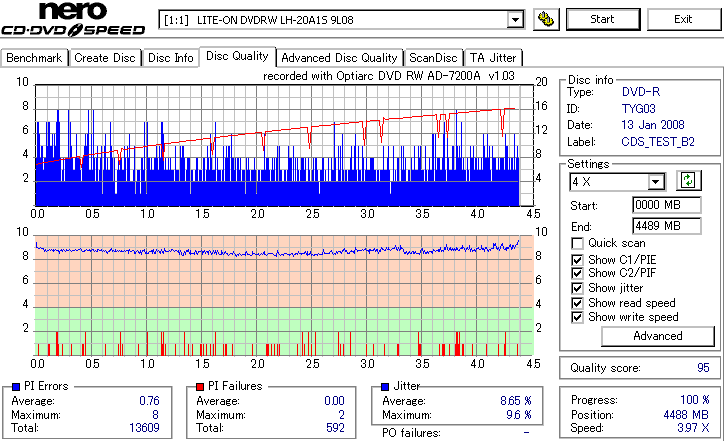The width and height of the screenshot is (724, 441).
Task: Click the Position value 4488 MB
Action: (686, 415)
